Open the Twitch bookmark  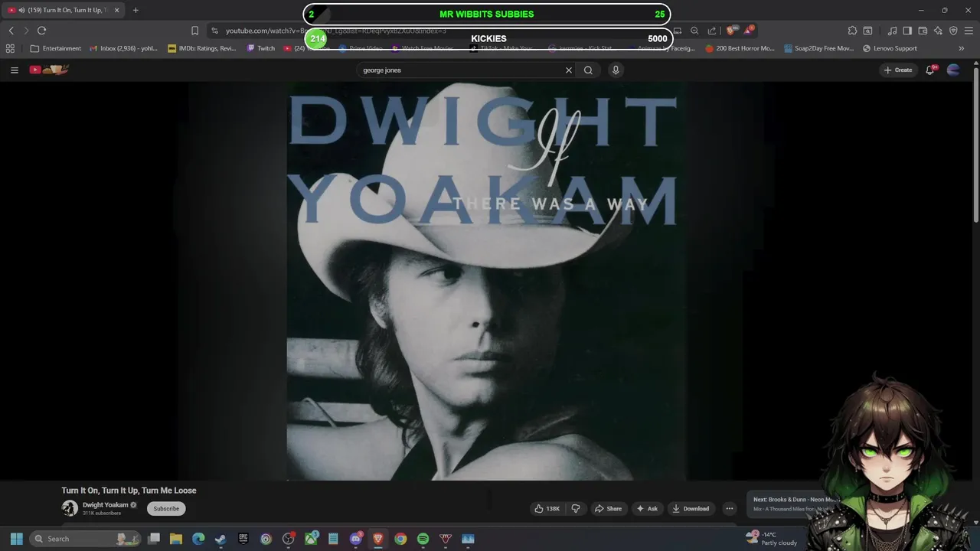pos(260,48)
